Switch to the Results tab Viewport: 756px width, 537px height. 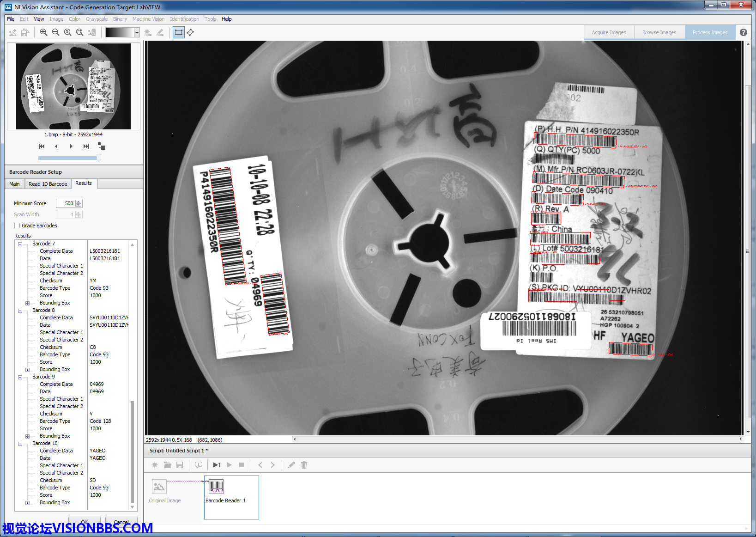click(x=84, y=183)
